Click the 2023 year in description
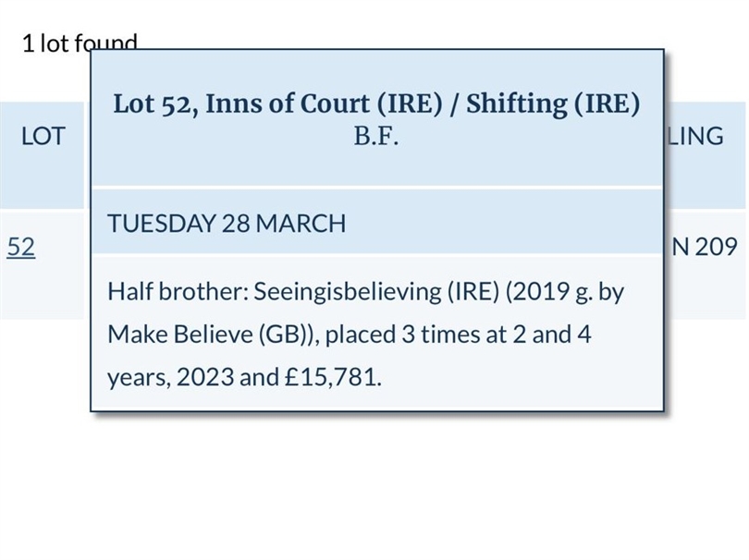749x560 pixels. coord(205,377)
